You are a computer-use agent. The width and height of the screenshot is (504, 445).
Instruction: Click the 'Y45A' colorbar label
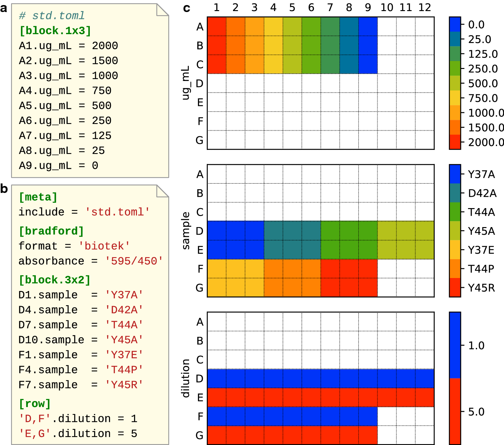click(x=481, y=231)
